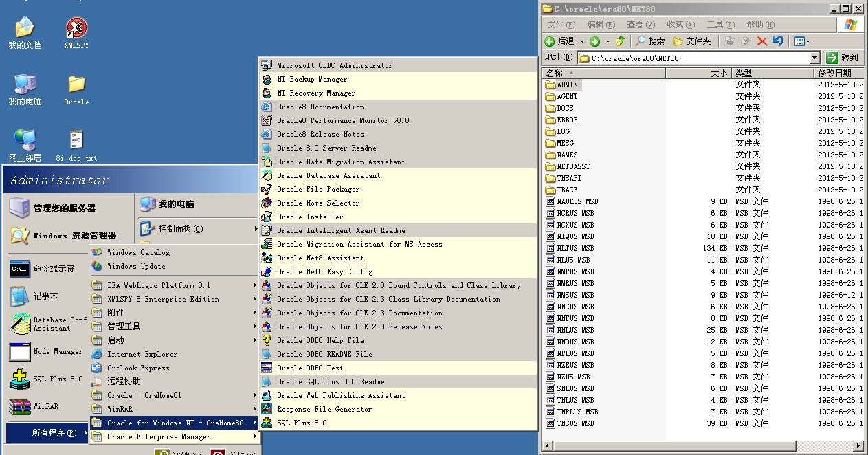Sort files by the 大小 column header

click(x=698, y=73)
